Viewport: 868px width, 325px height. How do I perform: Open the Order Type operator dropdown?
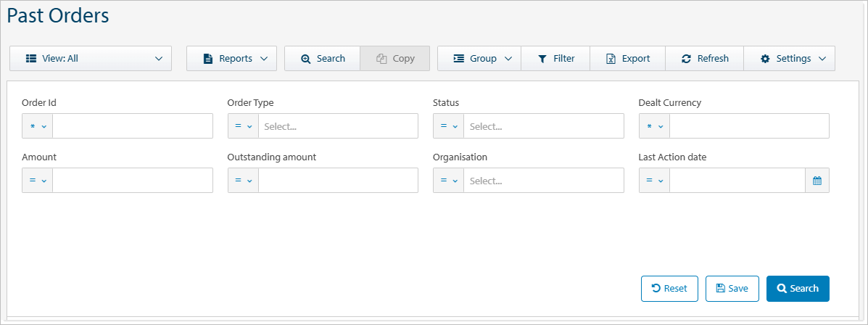coord(243,126)
